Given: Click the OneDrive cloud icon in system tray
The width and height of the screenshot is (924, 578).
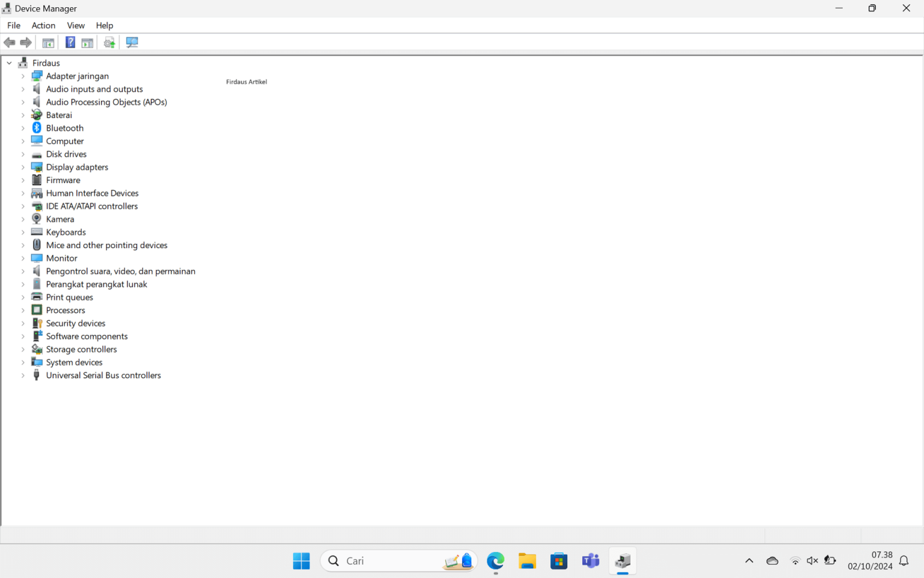Looking at the screenshot, I should point(772,561).
